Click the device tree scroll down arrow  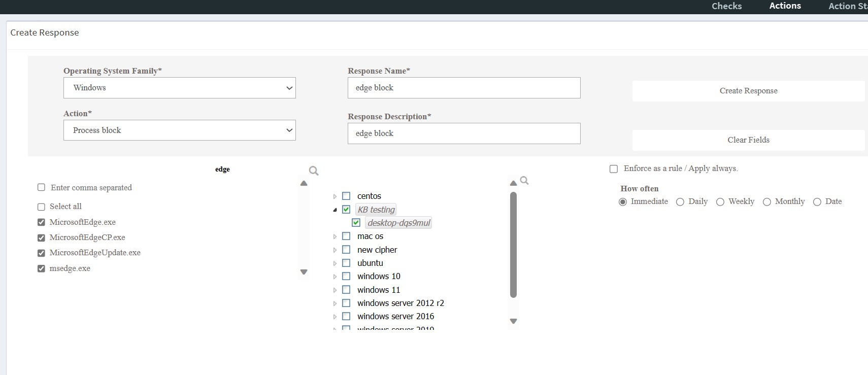[x=513, y=321]
